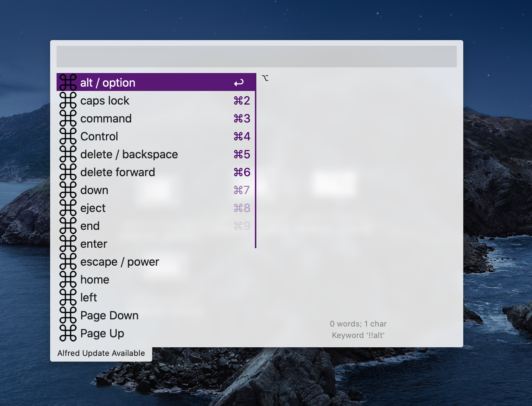Viewport: 532px width, 406px height.
Task: Click the ⌘7 shortcut hint
Action: pos(242,190)
